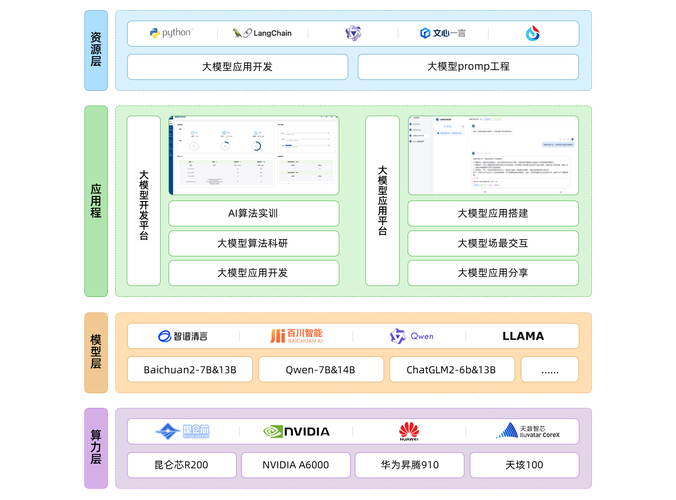
Task: Click the LangChain logo
Action: point(262,33)
